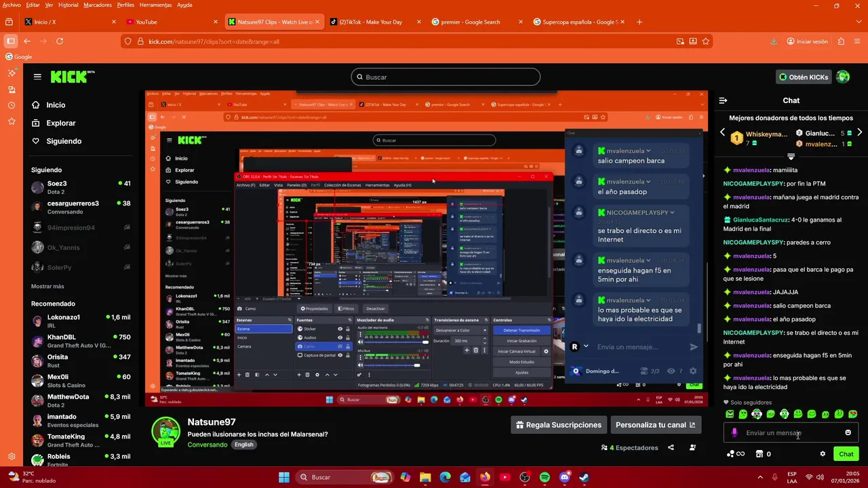Open Spotify from the taskbar
The height and width of the screenshot is (488, 868).
pos(545,477)
